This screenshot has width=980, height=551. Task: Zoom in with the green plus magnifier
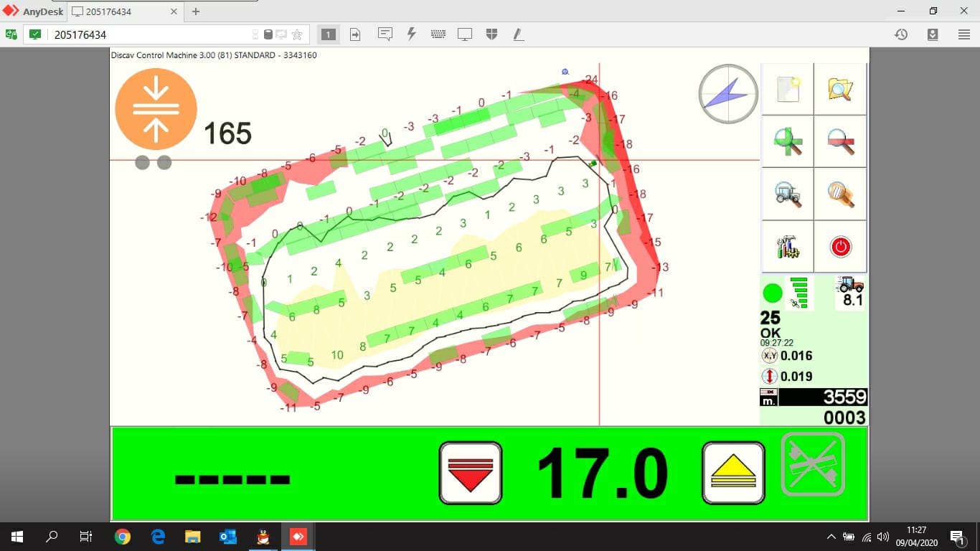click(788, 141)
